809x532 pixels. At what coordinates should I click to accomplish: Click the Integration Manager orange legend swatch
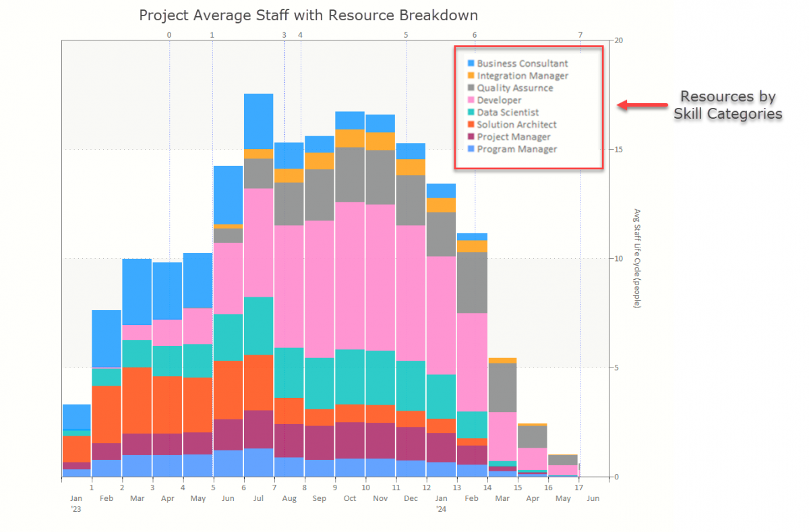(471, 76)
